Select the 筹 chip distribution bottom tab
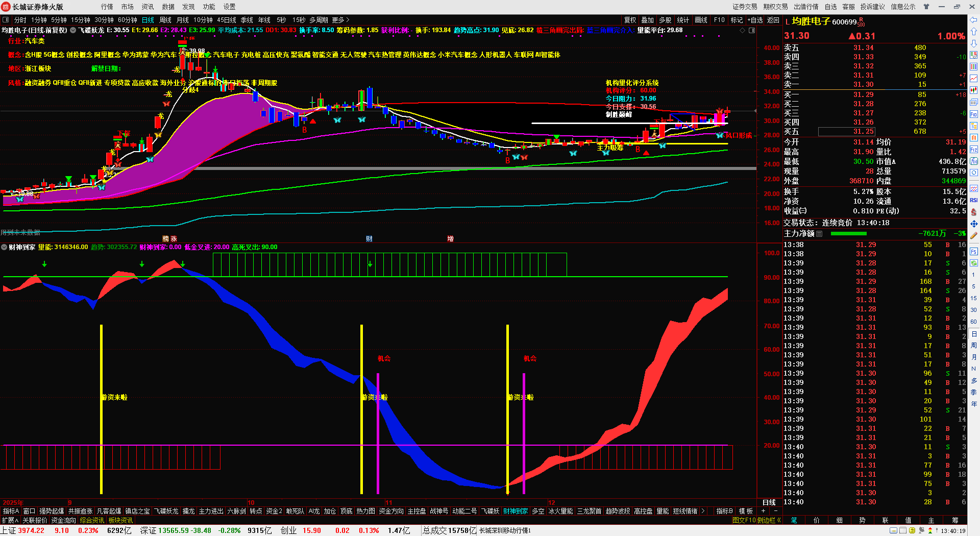 coord(955,520)
